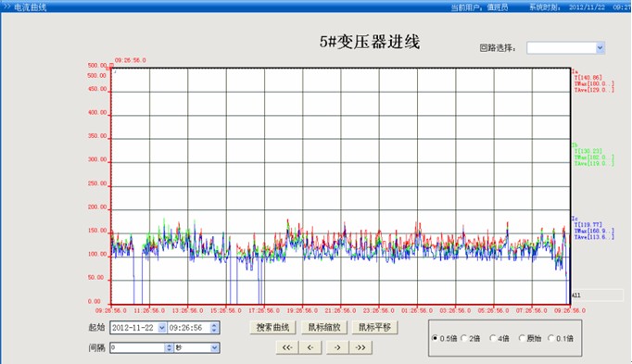Screen dimensions: 632x364
Task: Click the Ia red curve legend label
Action: (575, 71)
